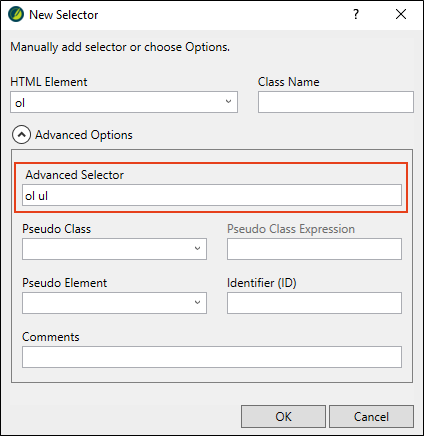Screen dimensions: 424x436
Task: Close the New Selector dialog
Action: (x=401, y=14)
